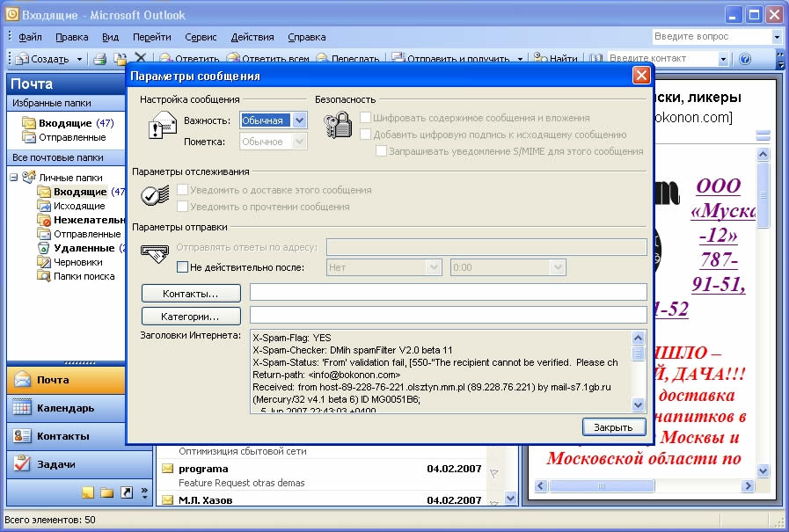The image size is (789, 532).
Task: Open Calendar (Календарь) in navigation pane
Action: click(x=65, y=408)
